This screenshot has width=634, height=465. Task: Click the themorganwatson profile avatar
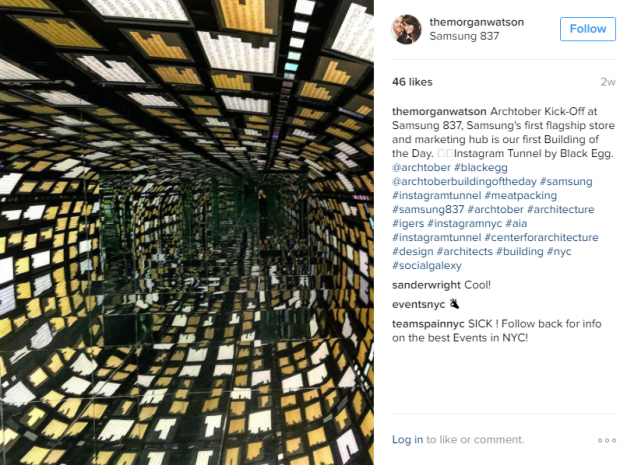(407, 29)
